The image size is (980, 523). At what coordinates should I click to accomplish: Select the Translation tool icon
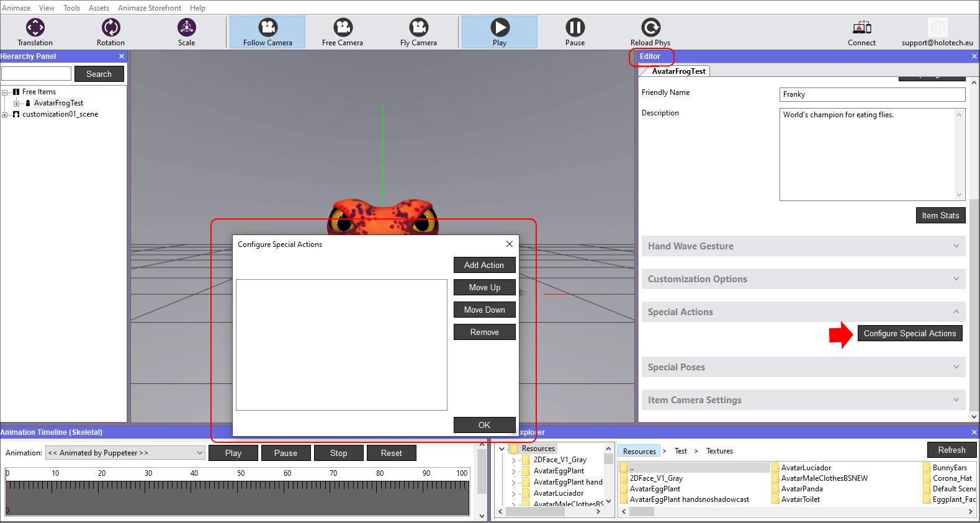pyautogui.click(x=35, y=27)
